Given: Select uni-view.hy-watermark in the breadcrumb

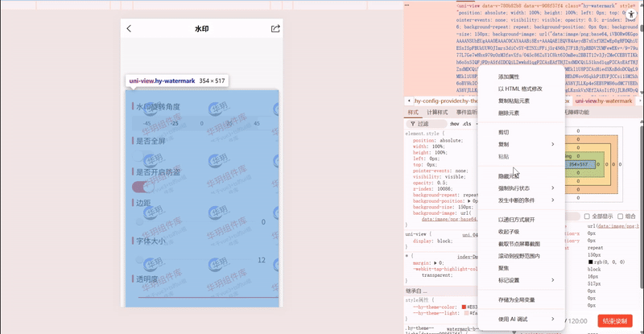Looking at the screenshot, I should pyautogui.click(x=604, y=101).
